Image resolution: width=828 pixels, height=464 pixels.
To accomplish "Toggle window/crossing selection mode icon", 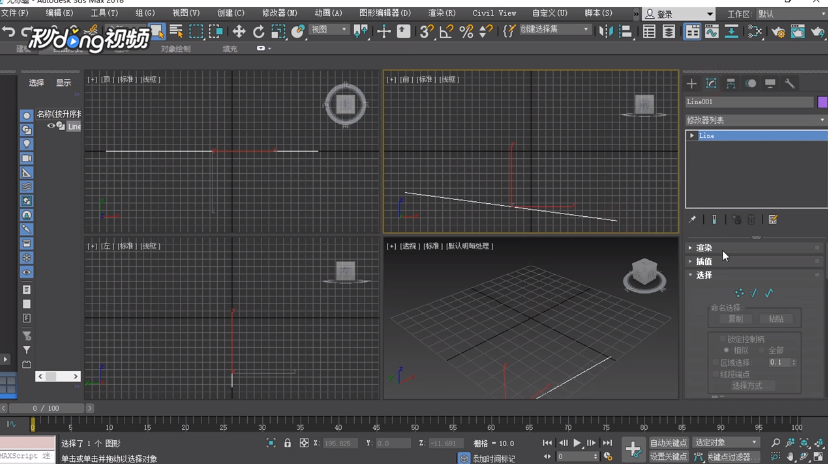I will [x=215, y=32].
